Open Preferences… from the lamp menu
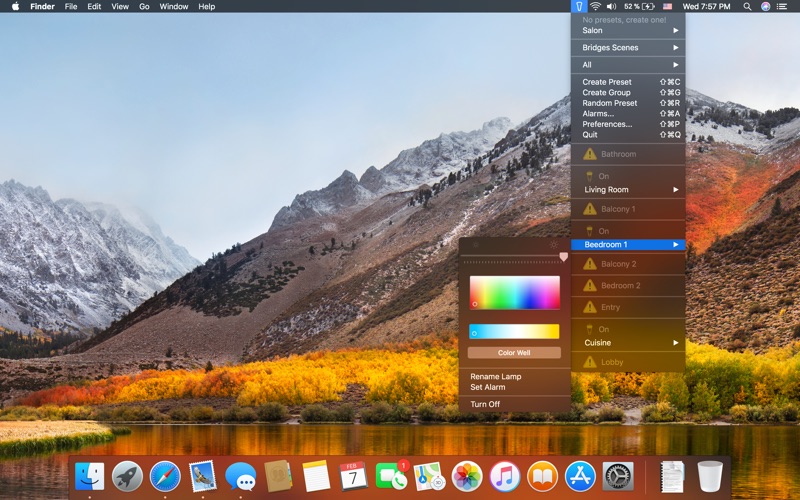Viewport: 800px width, 500px height. (x=607, y=124)
